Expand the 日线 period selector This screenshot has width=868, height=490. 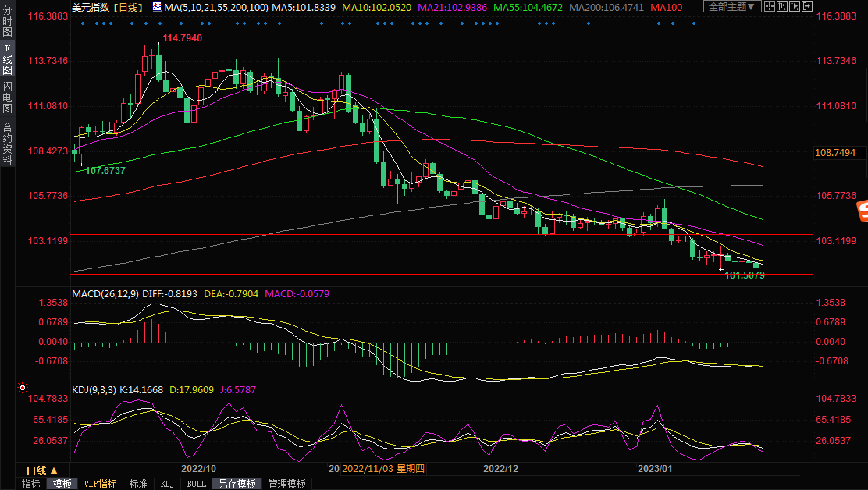41,470
